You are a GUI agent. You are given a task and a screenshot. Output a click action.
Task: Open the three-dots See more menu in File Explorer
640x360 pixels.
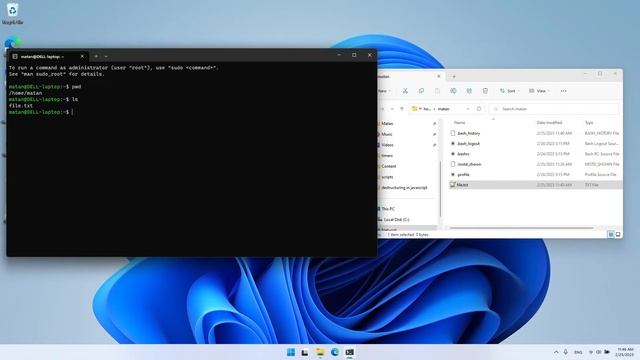pos(563,91)
